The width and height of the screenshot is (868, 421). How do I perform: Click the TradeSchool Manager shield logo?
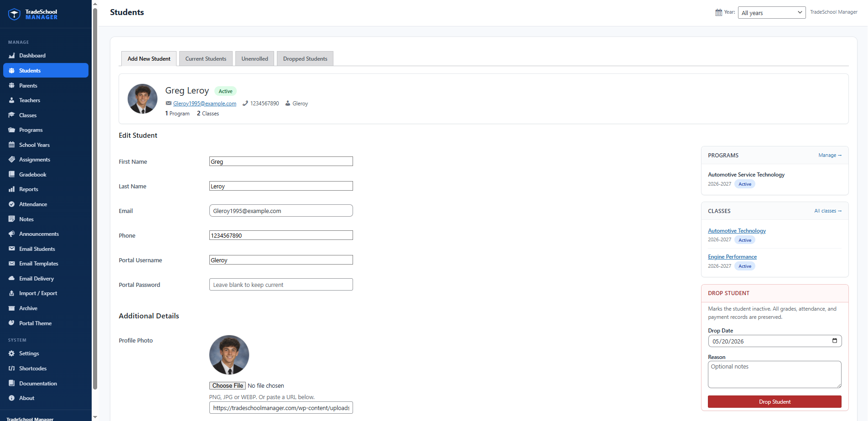click(14, 14)
